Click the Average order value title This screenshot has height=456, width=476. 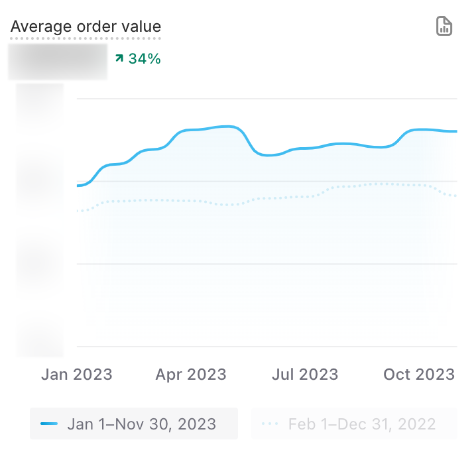[x=86, y=27]
